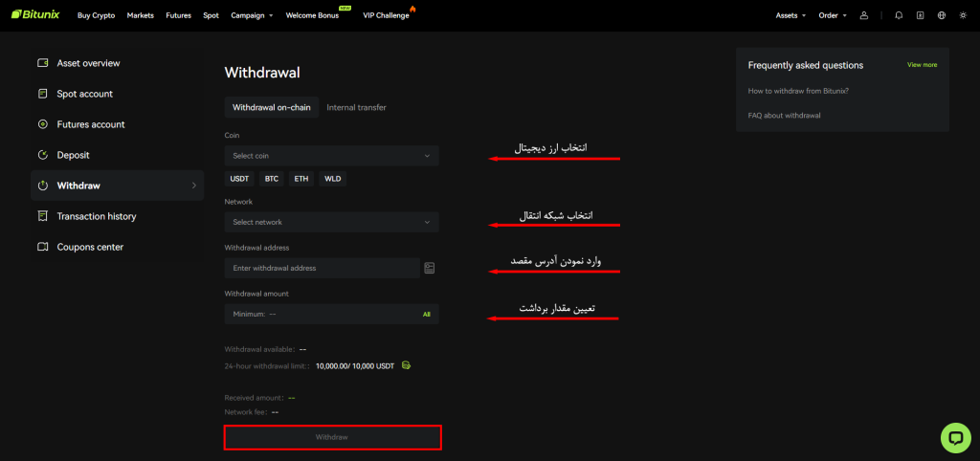This screenshot has height=461, width=980.
Task: Open the user profile icon
Action: tap(864, 15)
